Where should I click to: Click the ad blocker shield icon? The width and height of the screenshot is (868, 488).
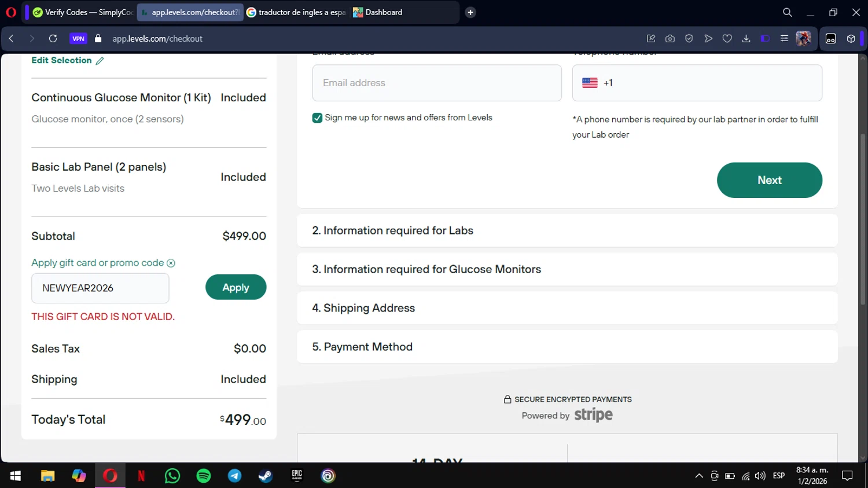pos(689,39)
